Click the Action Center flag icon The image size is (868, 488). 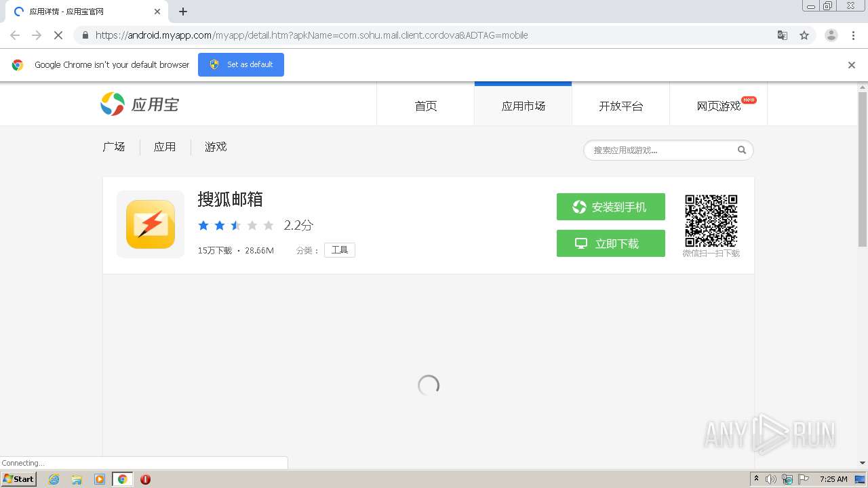(x=804, y=479)
